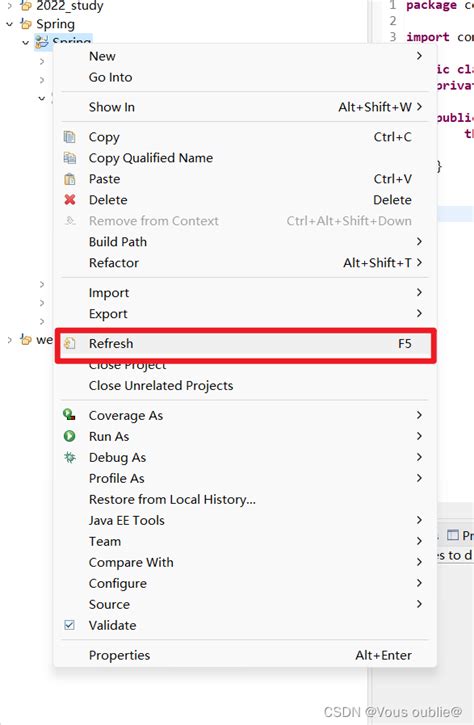Click the Copy Qualified Name icon

tap(69, 158)
